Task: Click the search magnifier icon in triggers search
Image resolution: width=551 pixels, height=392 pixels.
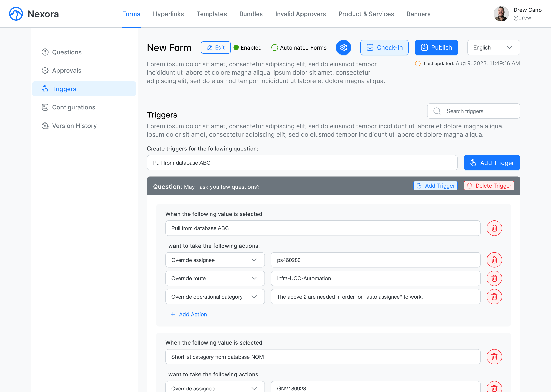Action: [x=437, y=111]
